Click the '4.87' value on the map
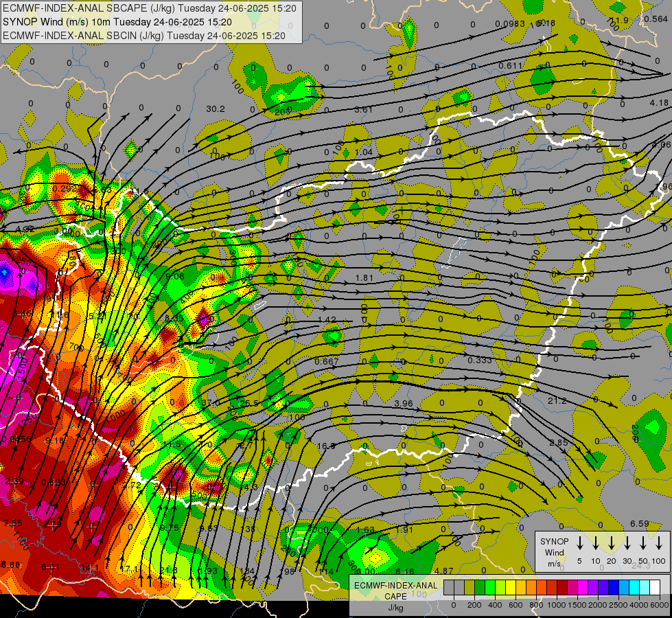Image resolution: width=672 pixels, height=618 pixels. [x=443, y=571]
